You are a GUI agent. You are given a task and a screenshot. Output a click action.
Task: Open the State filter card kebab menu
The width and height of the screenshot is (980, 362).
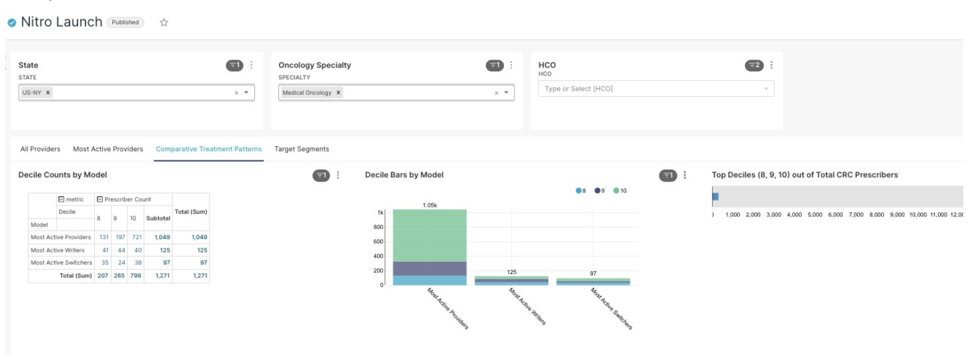(x=252, y=65)
